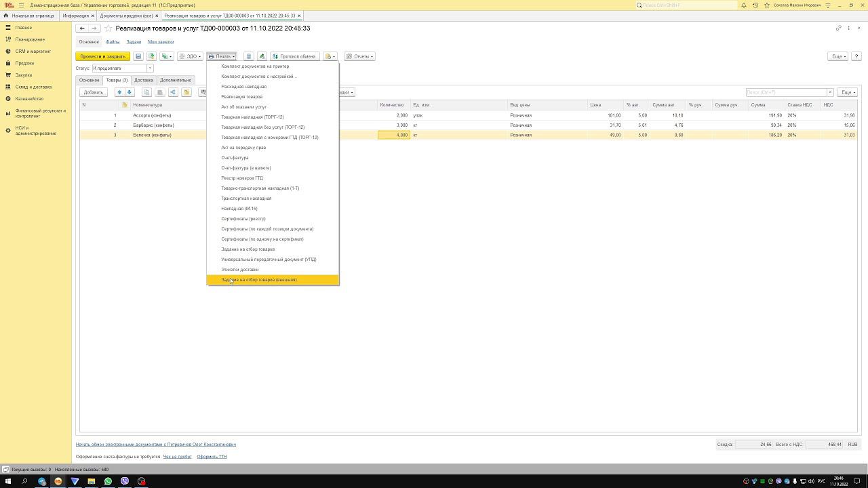Click the post document icon next to save

coord(151,56)
